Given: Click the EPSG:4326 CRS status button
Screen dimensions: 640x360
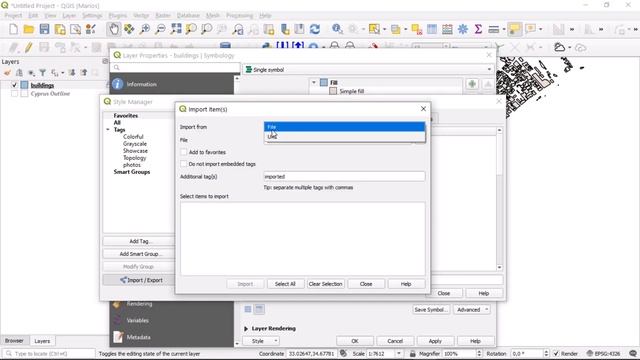Looking at the screenshot, I should [x=603, y=353].
